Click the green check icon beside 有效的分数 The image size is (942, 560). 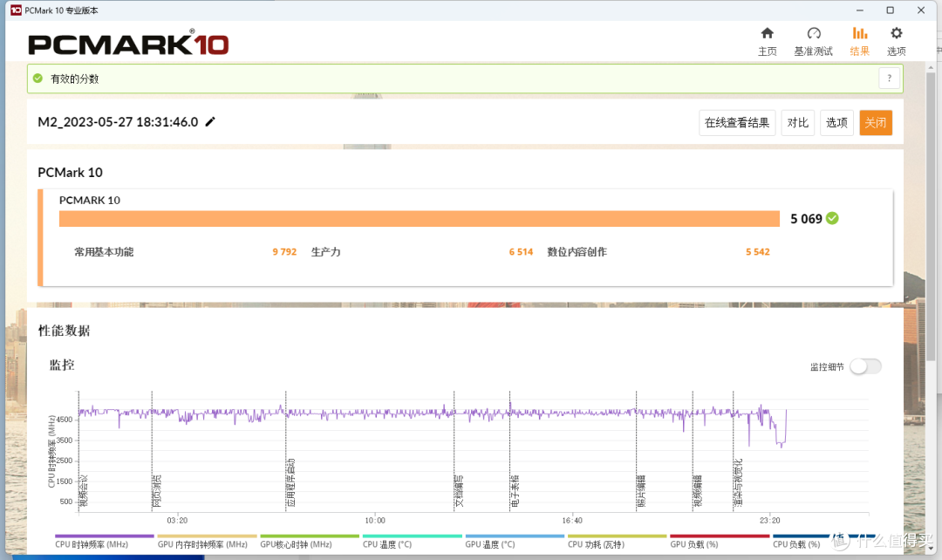click(x=38, y=79)
